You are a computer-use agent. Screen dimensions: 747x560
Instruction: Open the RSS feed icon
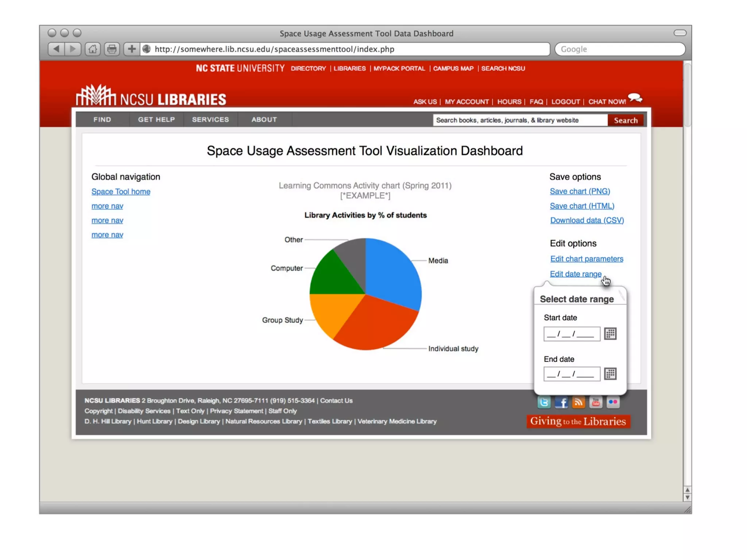point(578,402)
